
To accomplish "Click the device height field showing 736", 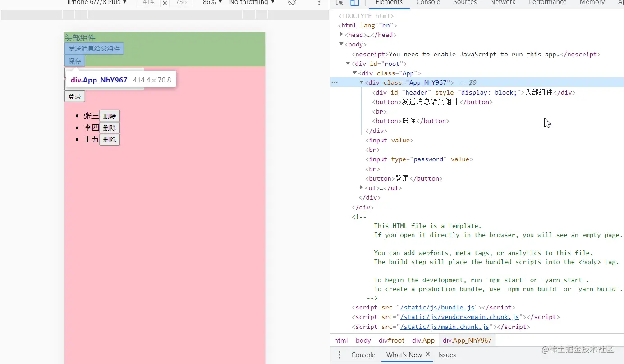I will 181,2.
